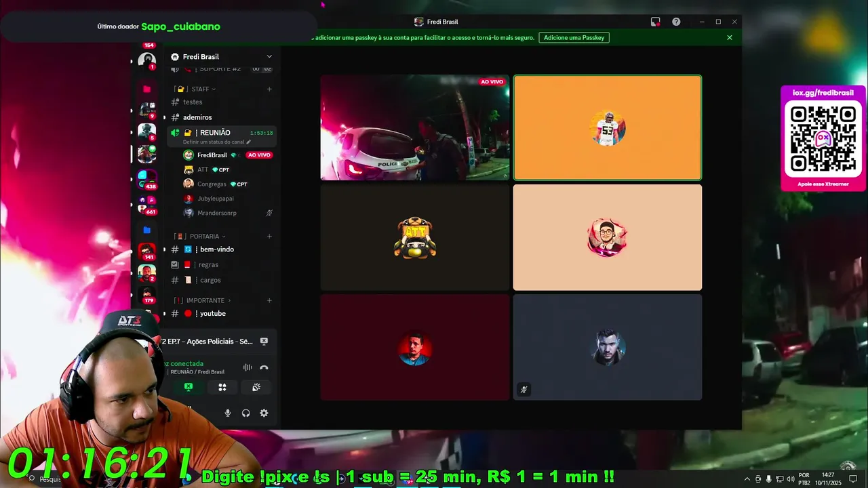
Task: Click the SUPORTE #2 voice channel
Action: (x=220, y=68)
